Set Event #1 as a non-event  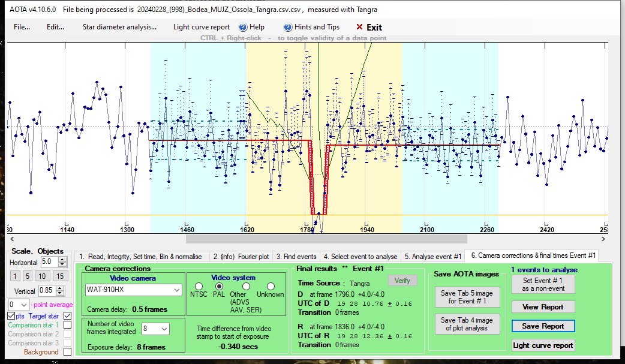[x=543, y=284]
